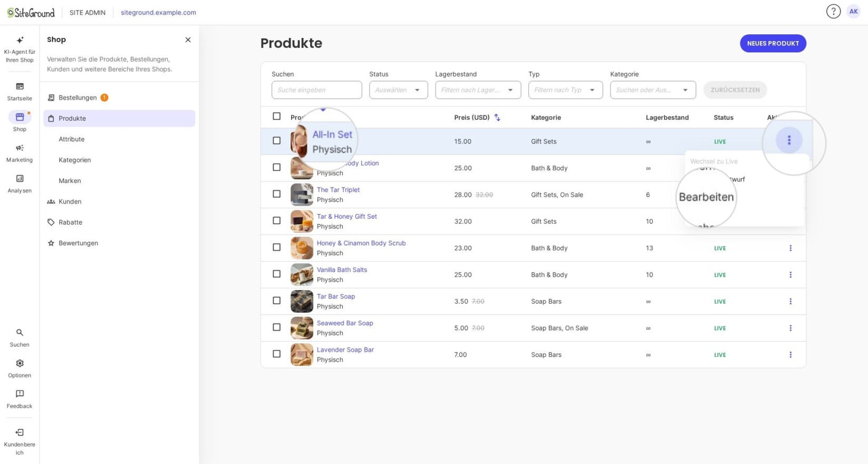Open Bewertungen in the Shop menu
The image size is (868, 464).
click(119, 243)
